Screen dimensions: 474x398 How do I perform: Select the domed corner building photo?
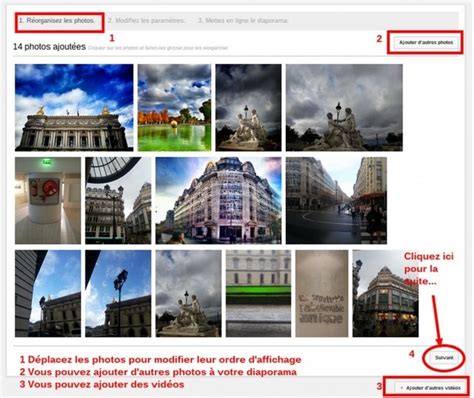386,294
